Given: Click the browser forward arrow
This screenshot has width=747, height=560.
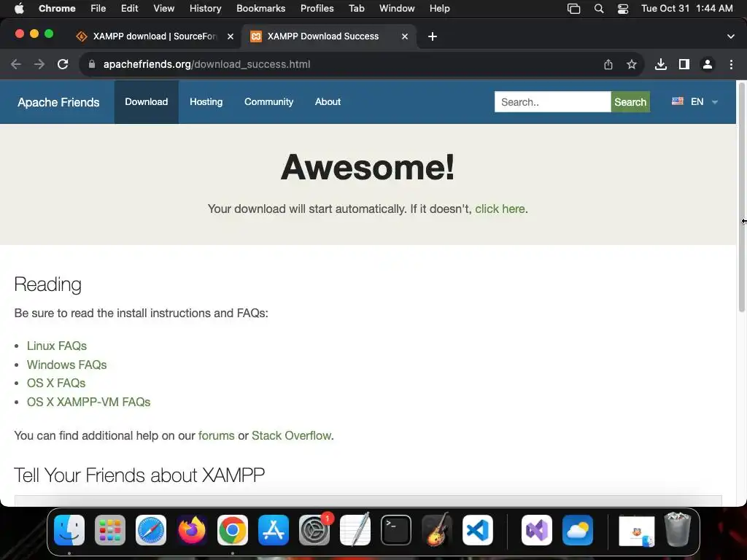Looking at the screenshot, I should 39,64.
